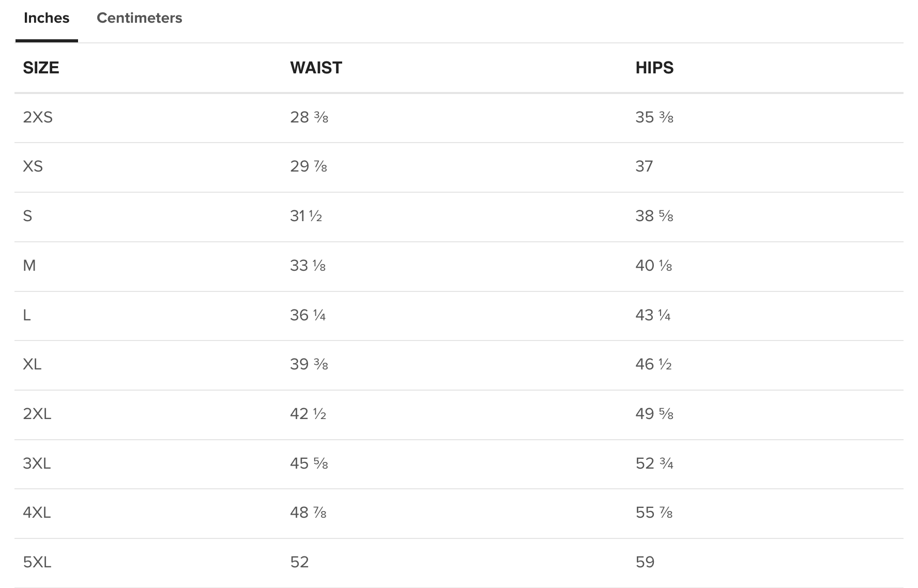
Task: Switch to the Centimeters tab
Action: point(139,18)
